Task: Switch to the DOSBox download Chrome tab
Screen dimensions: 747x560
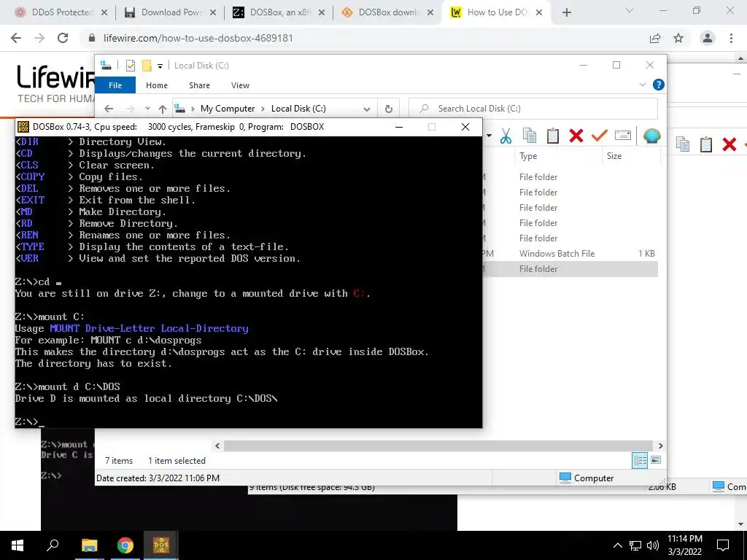Action: [x=387, y=12]
